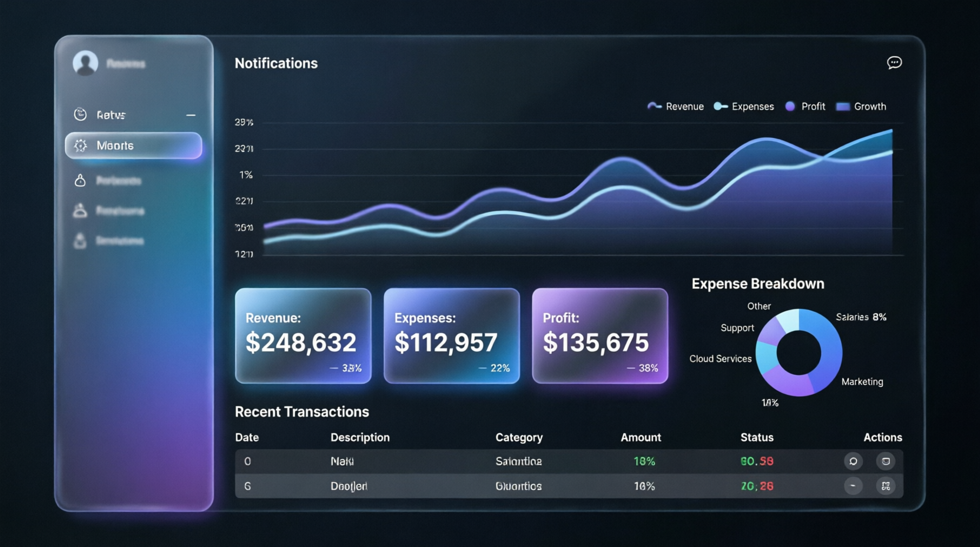
Task: Open the fourth blurred sidebar item
Action: pos(108,210)
